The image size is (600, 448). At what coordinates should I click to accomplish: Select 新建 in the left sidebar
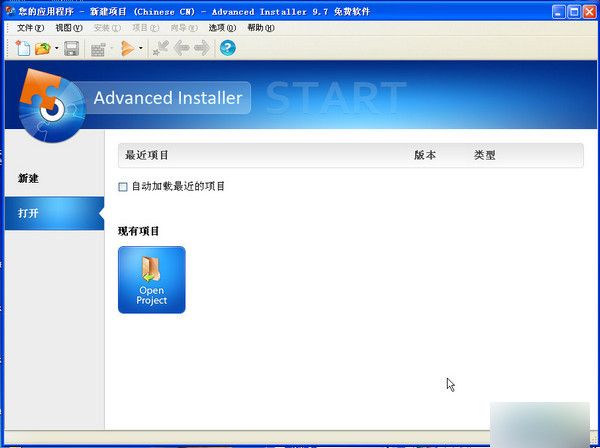click(x=28, y=178)
